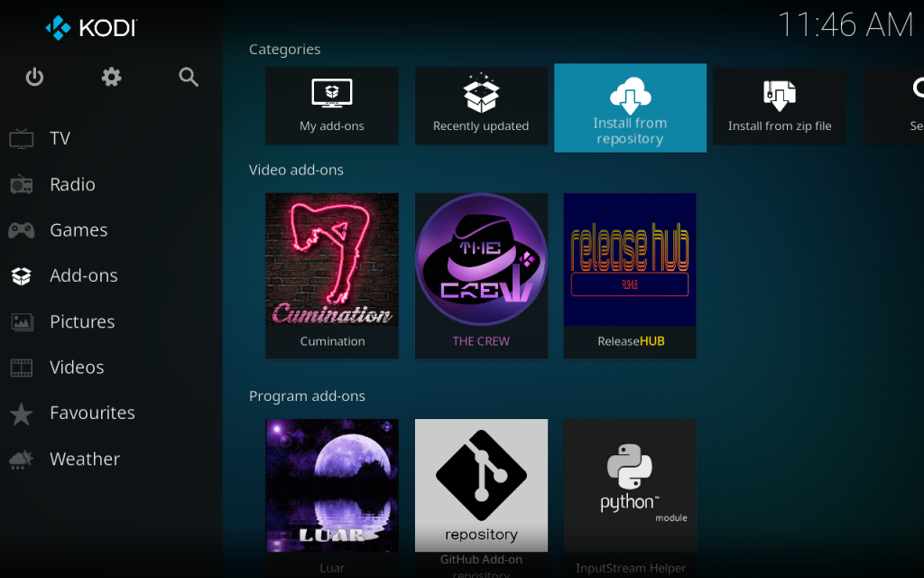Select the InputStream Helper python module

tap(630, 492)
